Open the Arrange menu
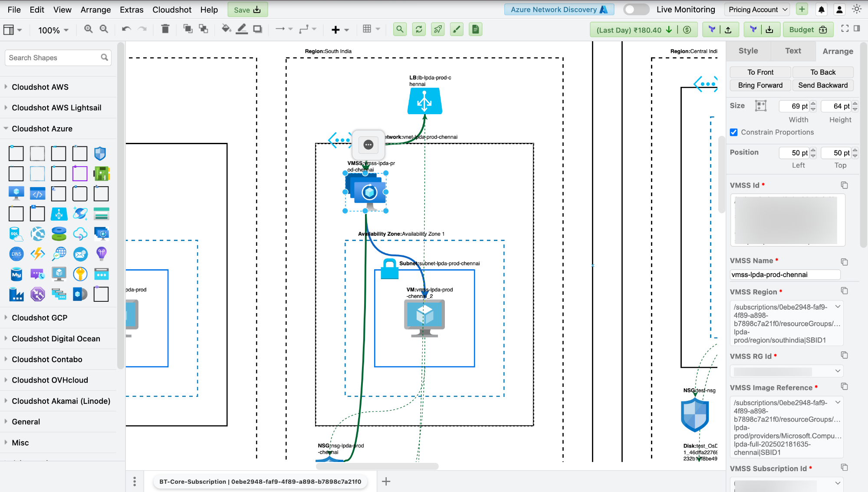The height and width of the screenshot is (492, 868). [x=95, y=10]
